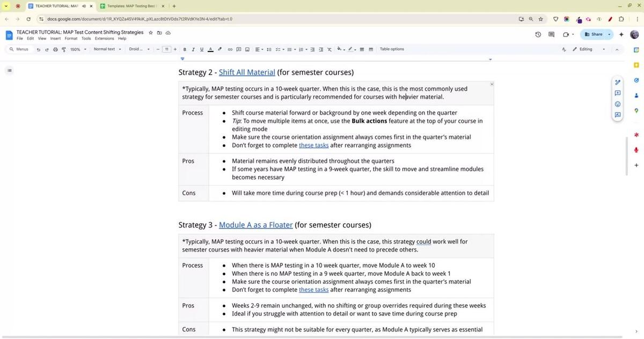Increase the font size with plus

tap(175, 49)
